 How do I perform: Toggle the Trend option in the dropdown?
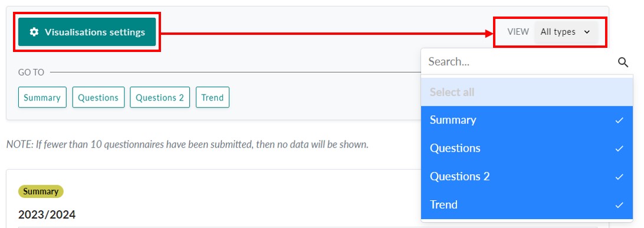click(x=527, y=204)
